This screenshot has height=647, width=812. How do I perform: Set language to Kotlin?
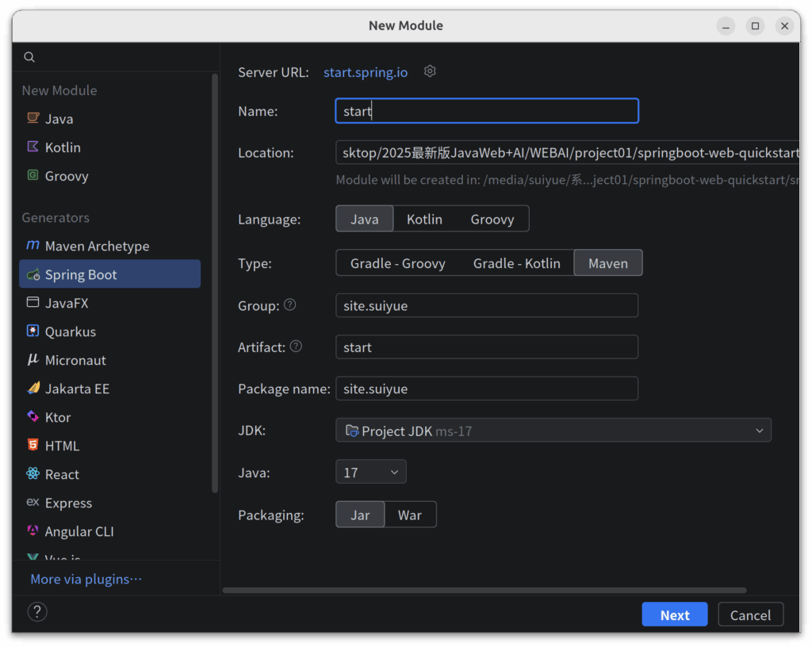(424, 219)
